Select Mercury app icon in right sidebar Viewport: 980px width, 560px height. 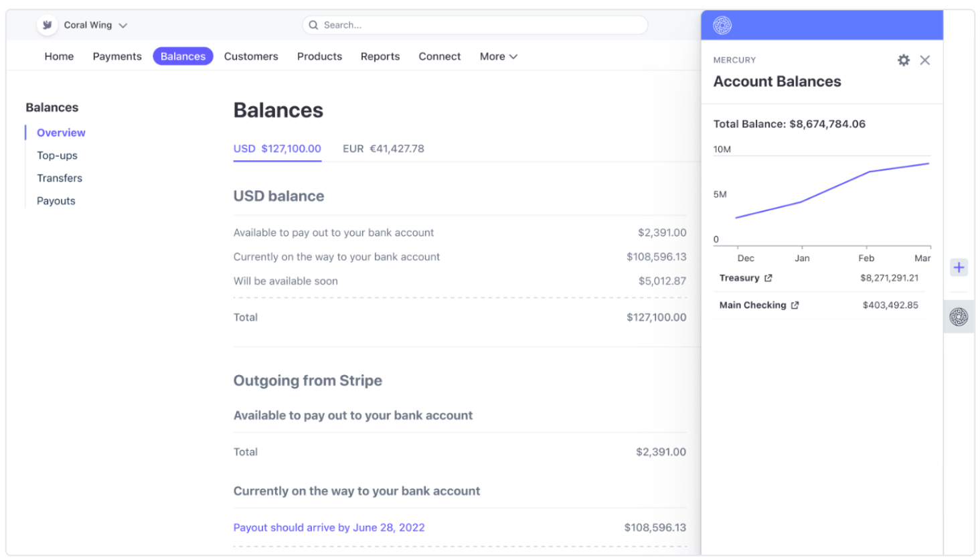click(x=959, y=317)
